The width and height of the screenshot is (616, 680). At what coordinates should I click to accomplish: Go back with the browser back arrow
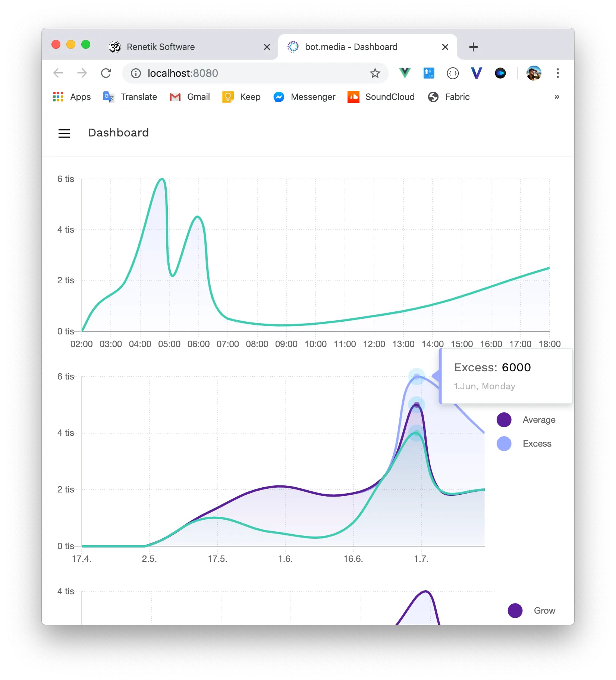[x=58, y=73]
